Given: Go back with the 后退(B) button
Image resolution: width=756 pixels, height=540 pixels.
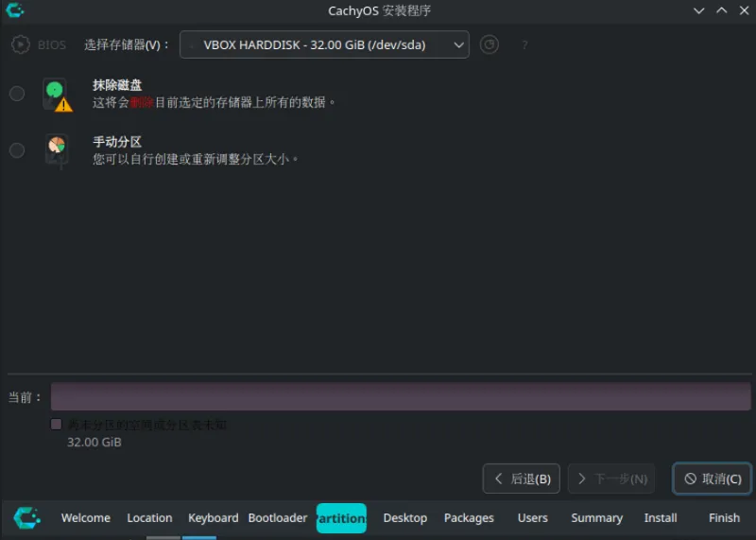Looking at the screenshot, I should 522,479.
